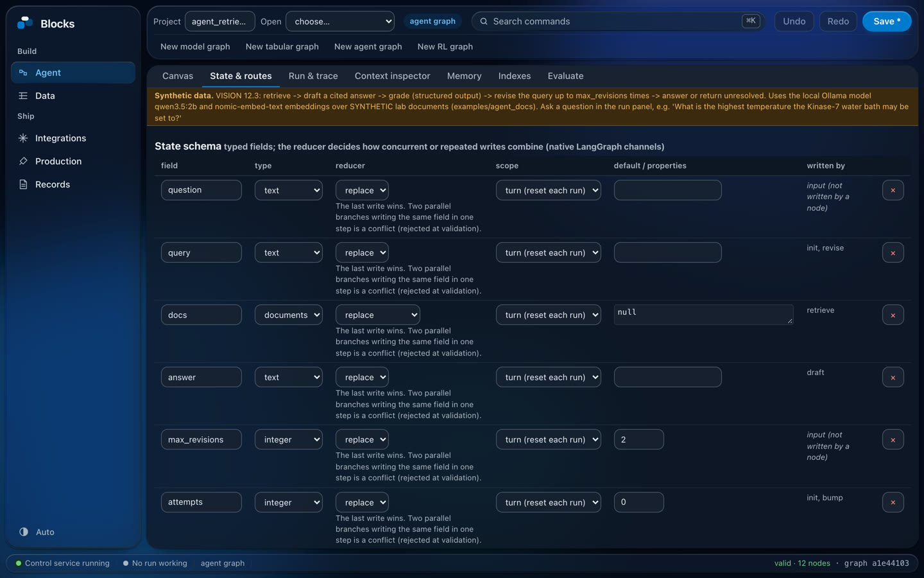Open the Indexes tab
924x578 pixels.
pyautogui.click(x=515, y=76)
